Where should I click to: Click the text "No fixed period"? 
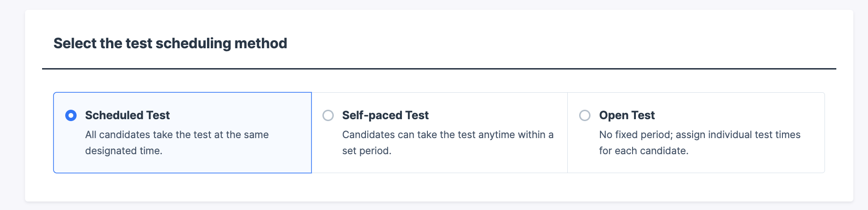(x=635, y=135)
